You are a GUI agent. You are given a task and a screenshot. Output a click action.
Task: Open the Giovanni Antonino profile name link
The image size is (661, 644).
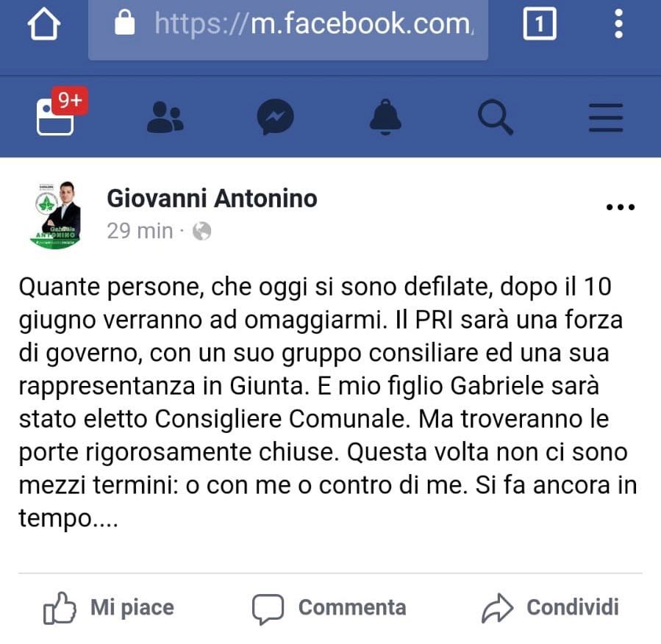pos(212,198)
